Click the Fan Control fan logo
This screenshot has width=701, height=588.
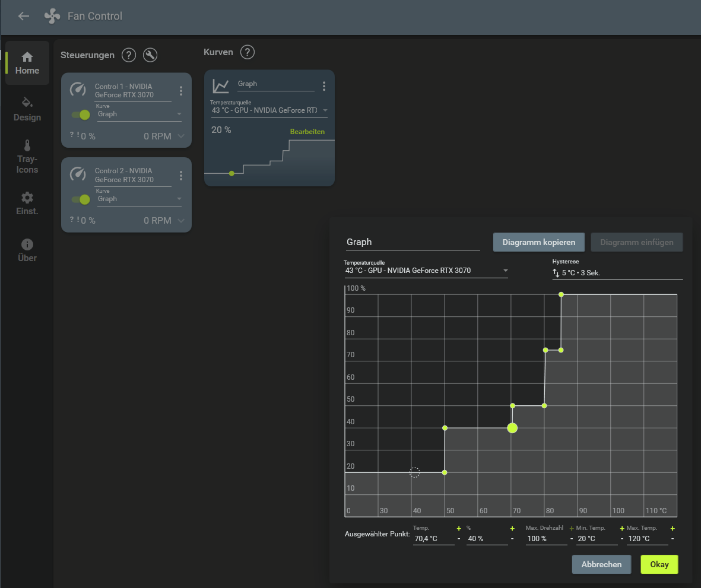click(x=52, y=16)
